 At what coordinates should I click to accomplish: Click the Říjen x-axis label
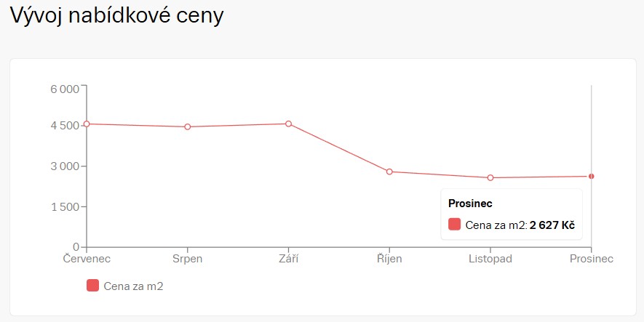389,259
